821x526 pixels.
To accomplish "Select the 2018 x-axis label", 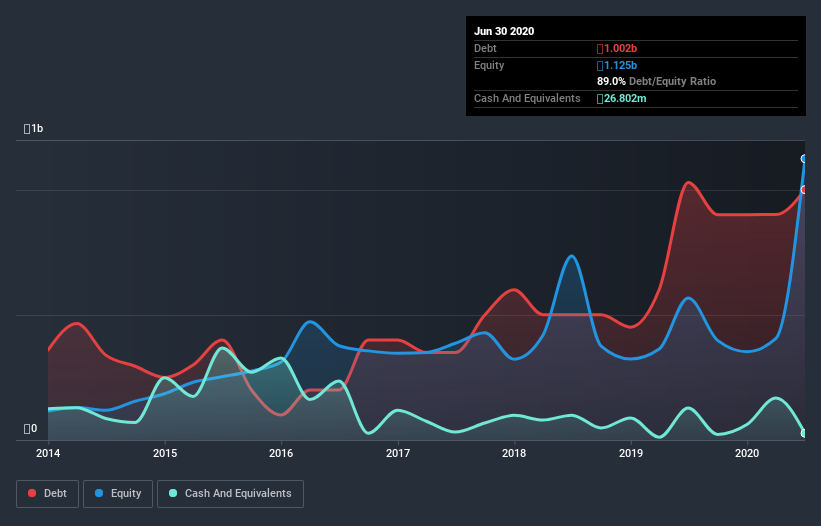I will click(514, 453).
